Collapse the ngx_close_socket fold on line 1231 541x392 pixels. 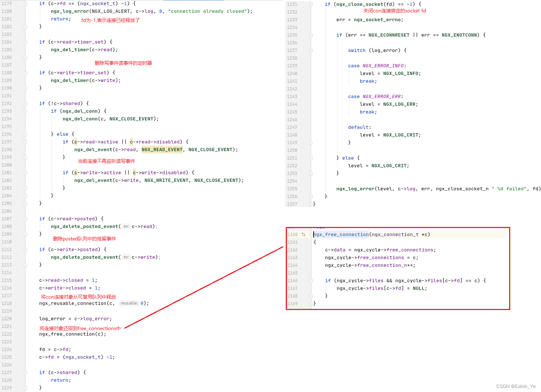[x=311, y=4]
